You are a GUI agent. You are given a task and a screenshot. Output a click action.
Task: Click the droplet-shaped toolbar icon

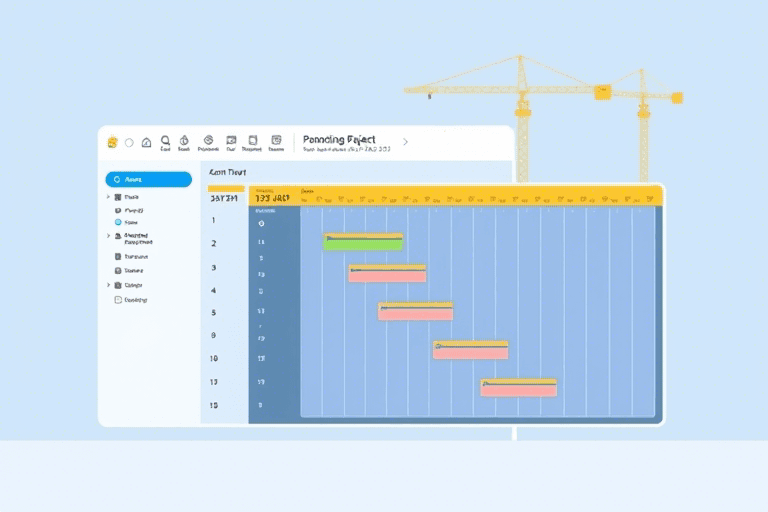click(184, 141)
